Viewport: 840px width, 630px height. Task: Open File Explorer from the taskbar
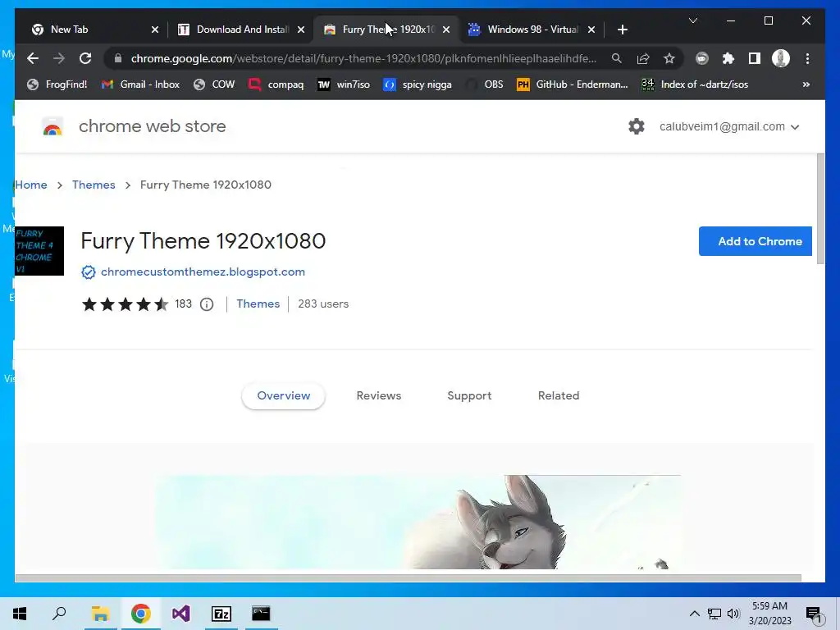click(100, 614)
